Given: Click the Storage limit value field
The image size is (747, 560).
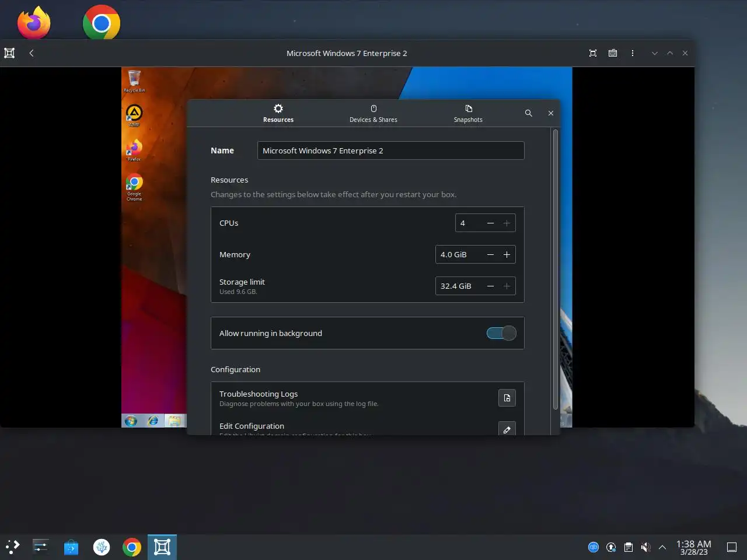Looking at the screenshot, I should [x=459, y=286].
